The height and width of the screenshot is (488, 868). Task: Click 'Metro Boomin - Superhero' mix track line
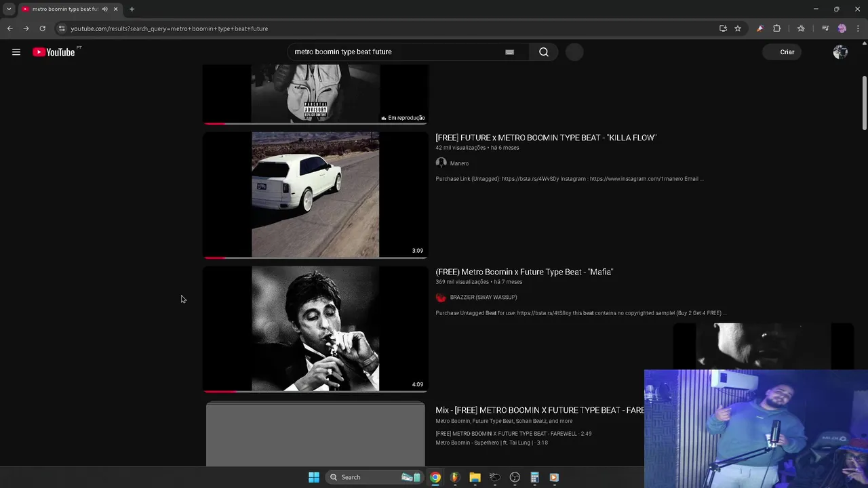492,443
